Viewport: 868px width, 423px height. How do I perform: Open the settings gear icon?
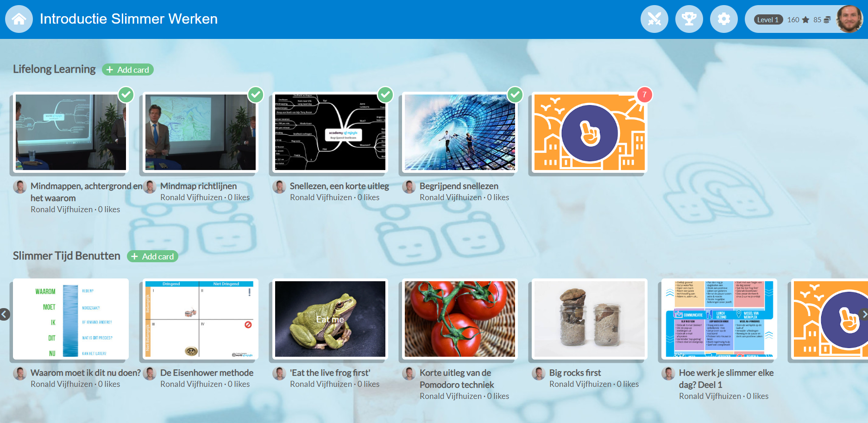[723, 19]
